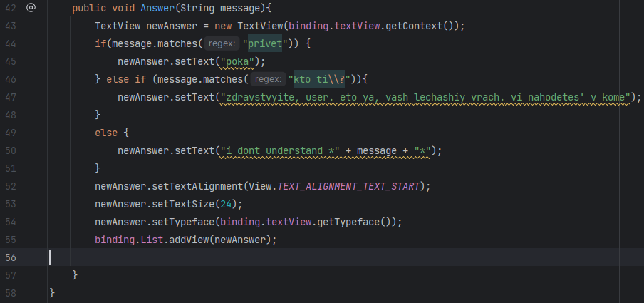Click the newAnswer variable declaration on line 43
This screenshot has height=303, width=644.
(x=172, y=26)
